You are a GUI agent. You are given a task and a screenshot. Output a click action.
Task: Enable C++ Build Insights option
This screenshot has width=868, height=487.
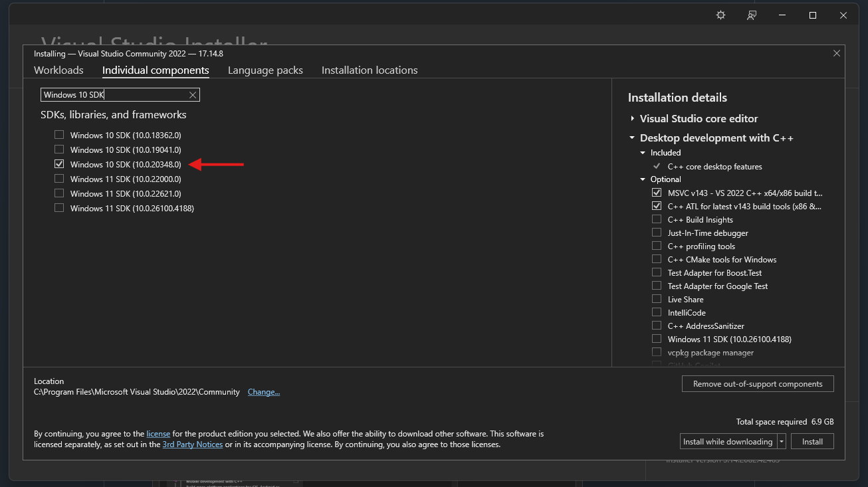pyautogui.click(x=657, y=219)
